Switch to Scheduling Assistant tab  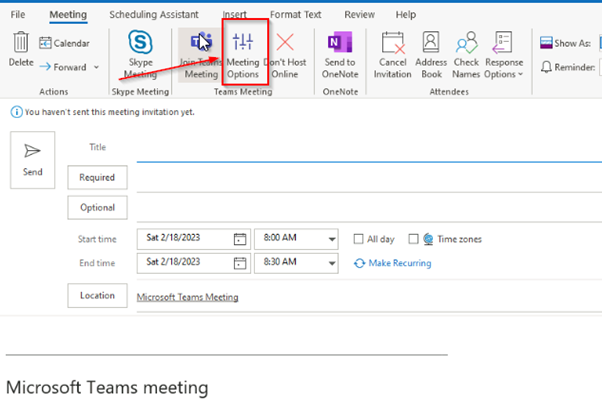click(152, 15)
